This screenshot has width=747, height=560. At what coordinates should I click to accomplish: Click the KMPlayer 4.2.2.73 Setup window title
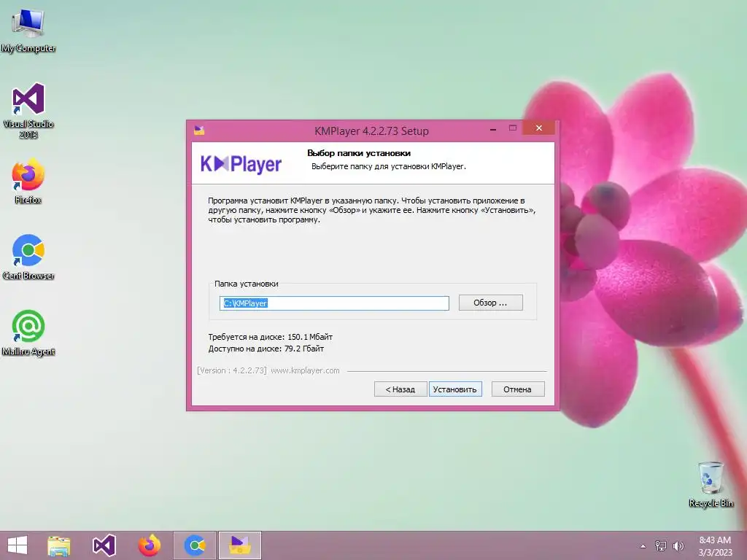point(371,131)
